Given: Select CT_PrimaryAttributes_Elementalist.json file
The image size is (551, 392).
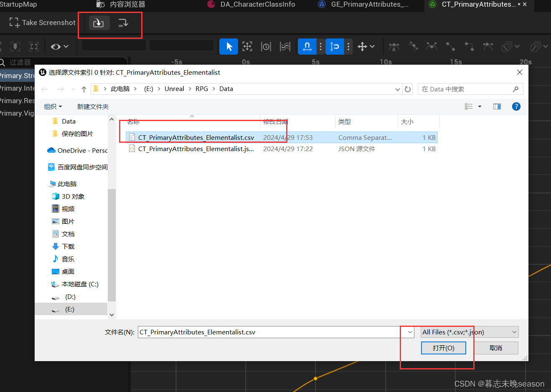Looking at the screenshot, I should click(282, 149).
